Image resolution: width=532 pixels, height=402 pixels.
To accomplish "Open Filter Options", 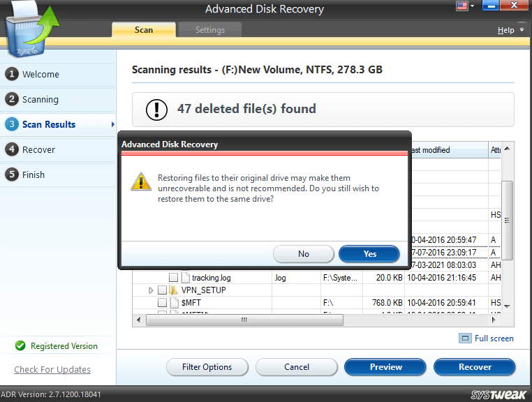I will (207, 367).
